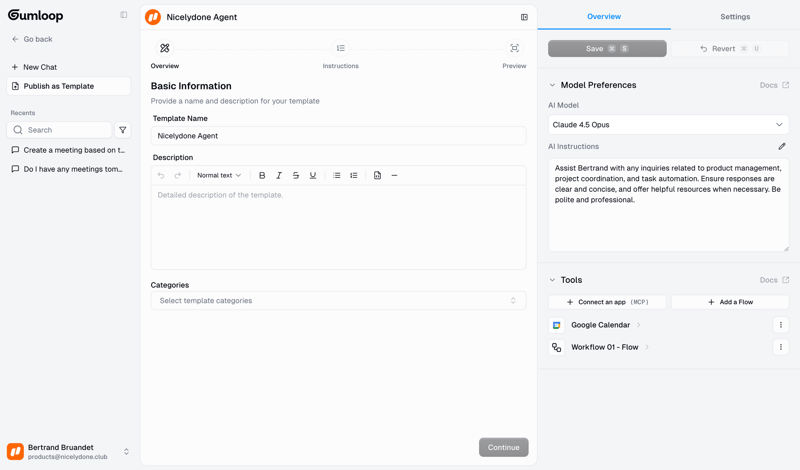Open the Normal text style dropdown
Image resolution: width=800 pixels, height=470 pixels.
point(219,176)
